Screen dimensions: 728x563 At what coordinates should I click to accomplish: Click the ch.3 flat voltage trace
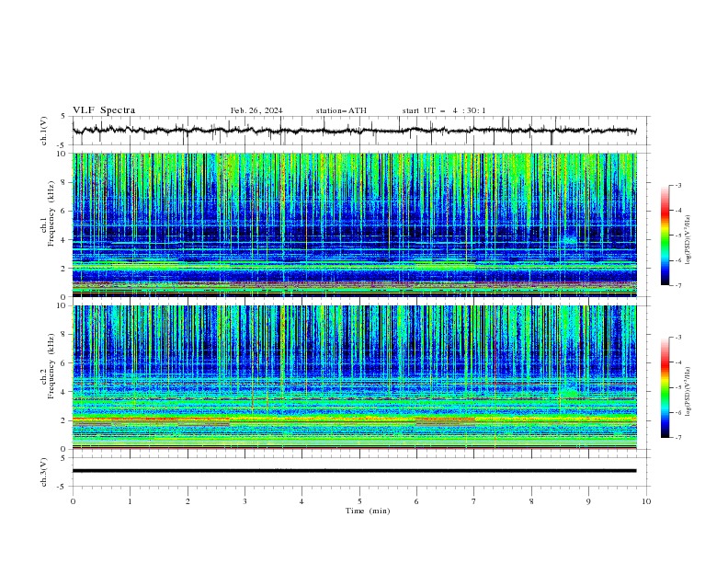click(x=354, y=471)
